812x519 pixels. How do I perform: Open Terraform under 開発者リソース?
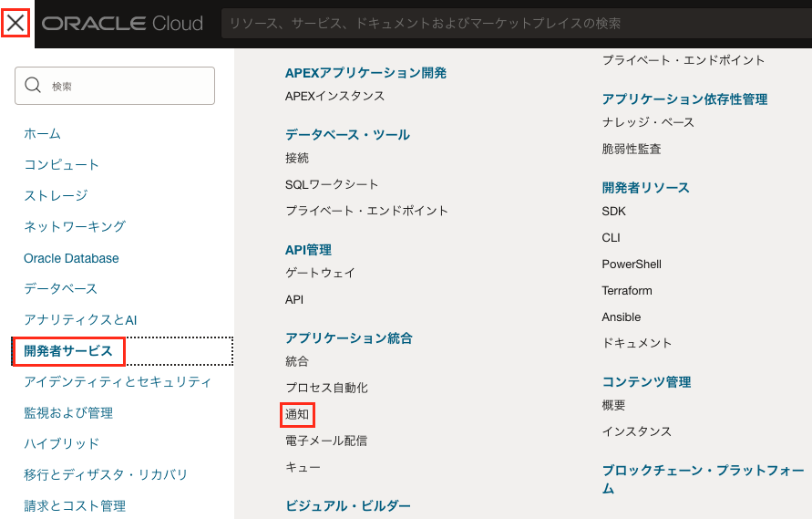coord(627,291)
